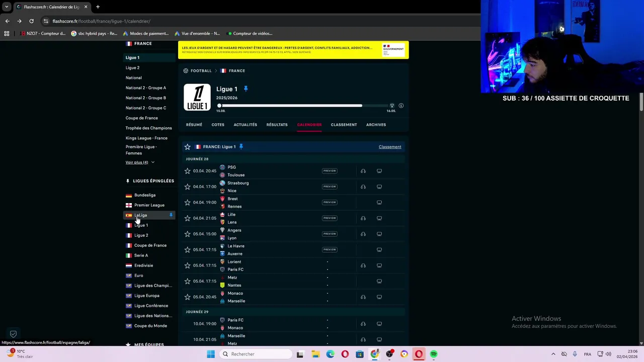Viewport: 644px width, 362px height.
Task: Open a new browser tab
Action: point(98,7)
